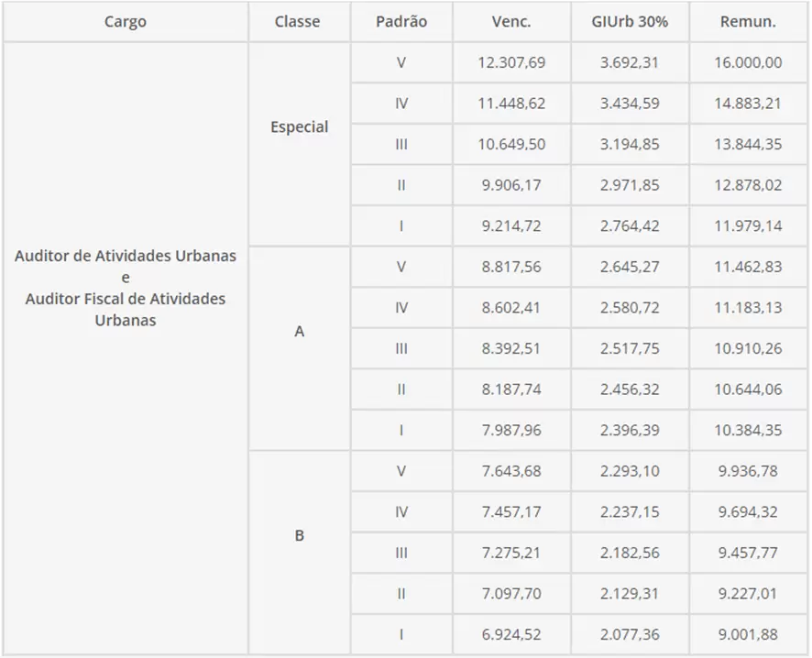
Task: Click the 7.987,96 Venc. value
Action: click(511, 430)
